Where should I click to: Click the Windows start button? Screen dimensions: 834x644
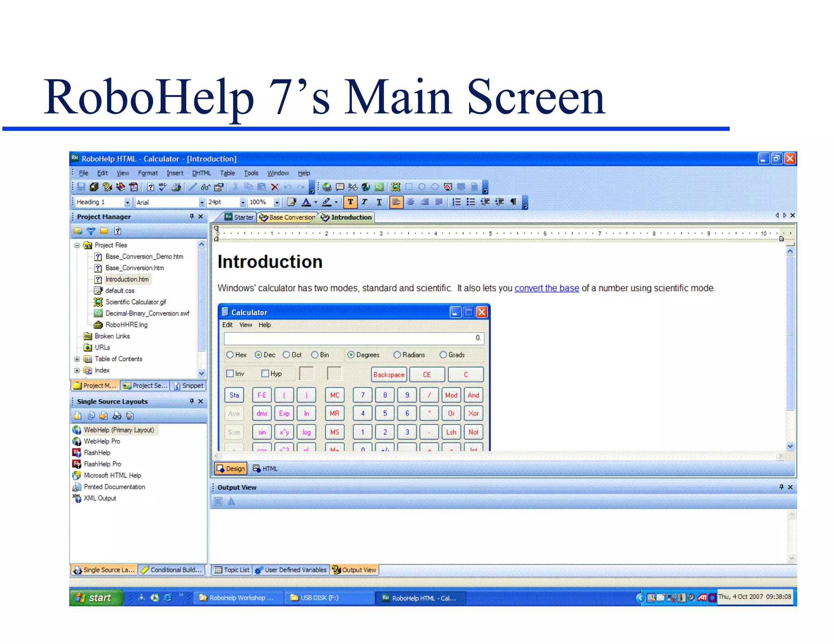(x=97, y=598)
